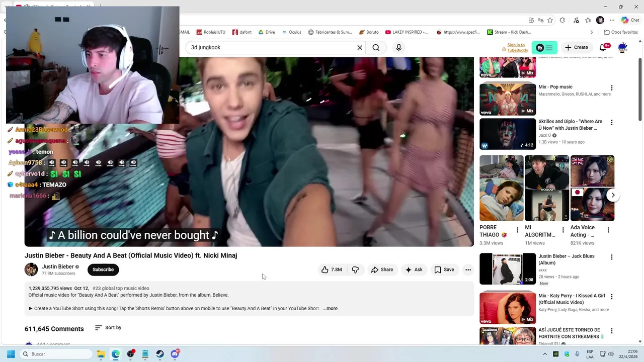Open options for Mix - Pop music
Screen dimensions: 644x362
pyautogui.click(x=611, y=88)
